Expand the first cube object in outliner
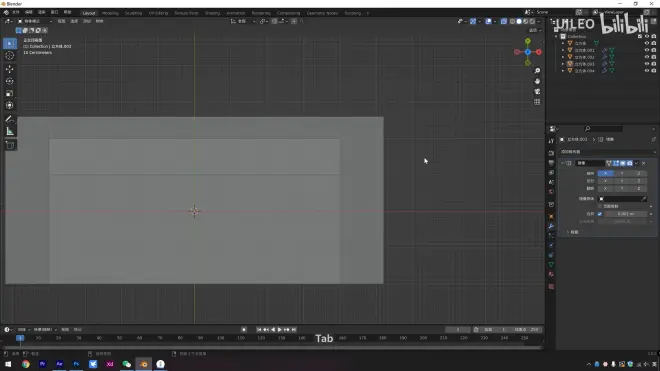The image size is (660, 371). pyautogui.click(x=563, y=43)
